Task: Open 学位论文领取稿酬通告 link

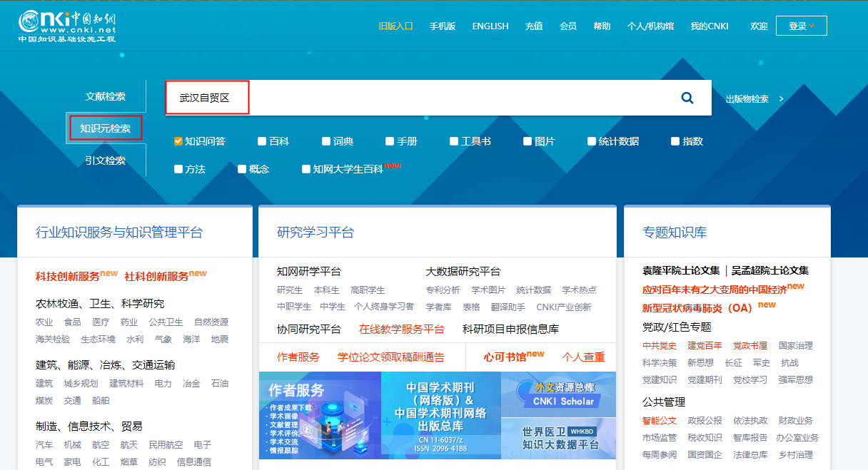Action: pyautogui.click(x=391, y=357)
